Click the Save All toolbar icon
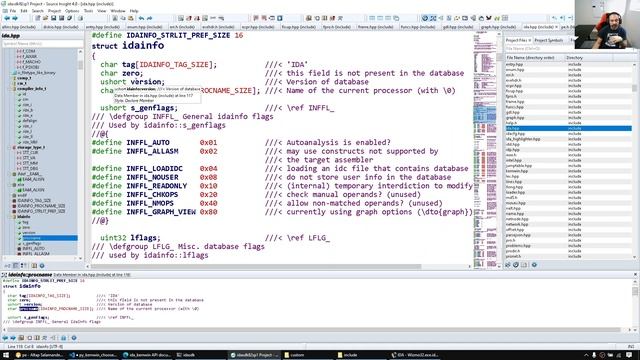The image size is (640, 360). 62,18
